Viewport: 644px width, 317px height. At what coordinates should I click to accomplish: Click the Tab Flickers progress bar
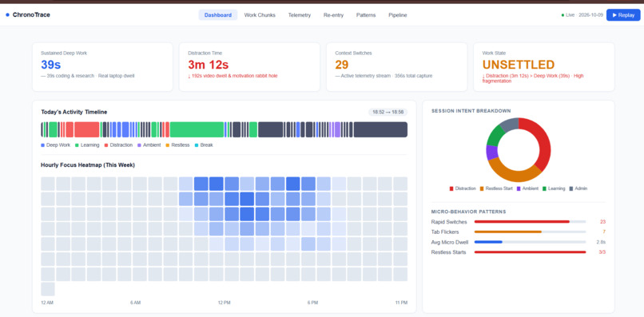[x=530, y=232]
